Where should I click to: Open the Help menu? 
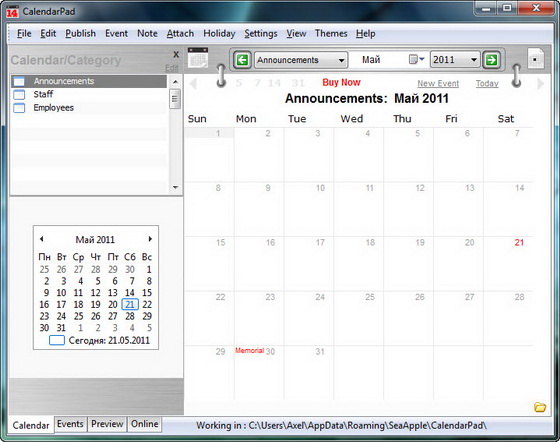pos(365,34)
